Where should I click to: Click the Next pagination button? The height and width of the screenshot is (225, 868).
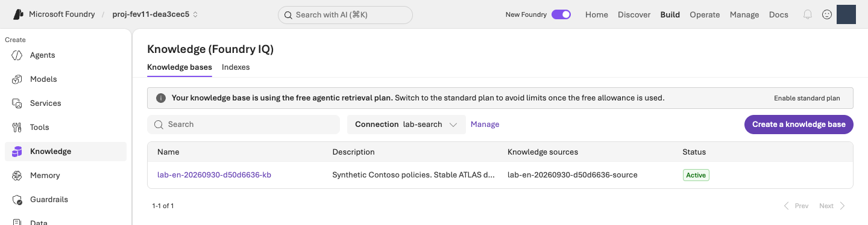832,206
